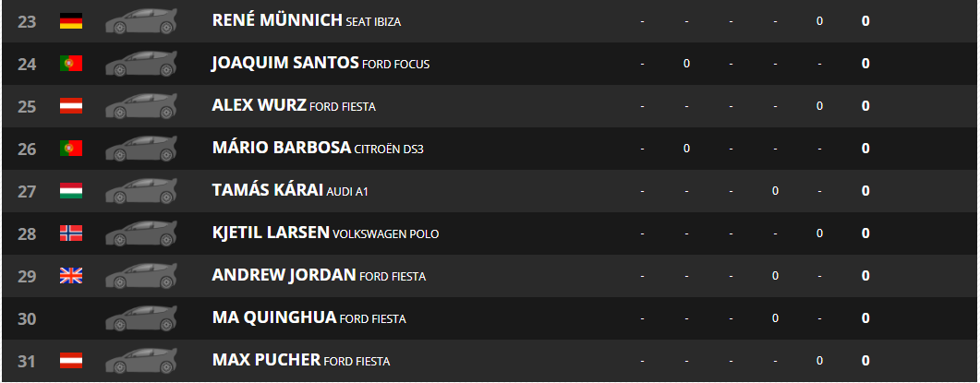Select Tamás Kárai's name
This screenshot has height=383, width=980.
tap(268, 190)
